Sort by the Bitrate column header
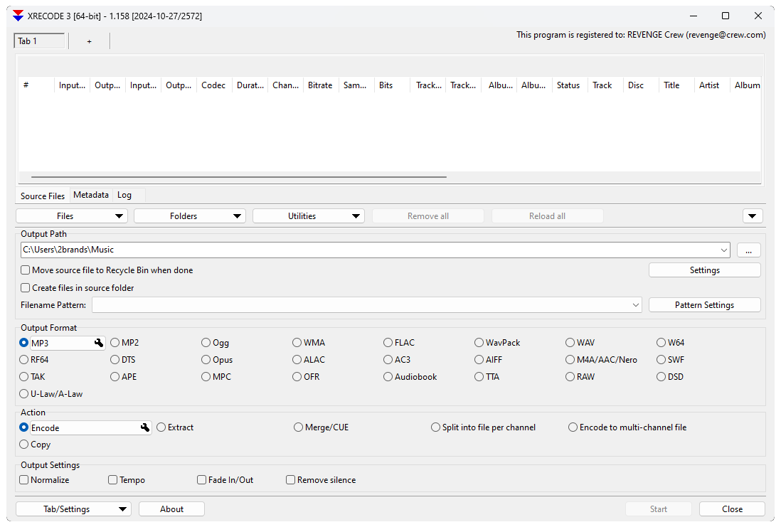781x532 pixels. (x=321, y=85)
